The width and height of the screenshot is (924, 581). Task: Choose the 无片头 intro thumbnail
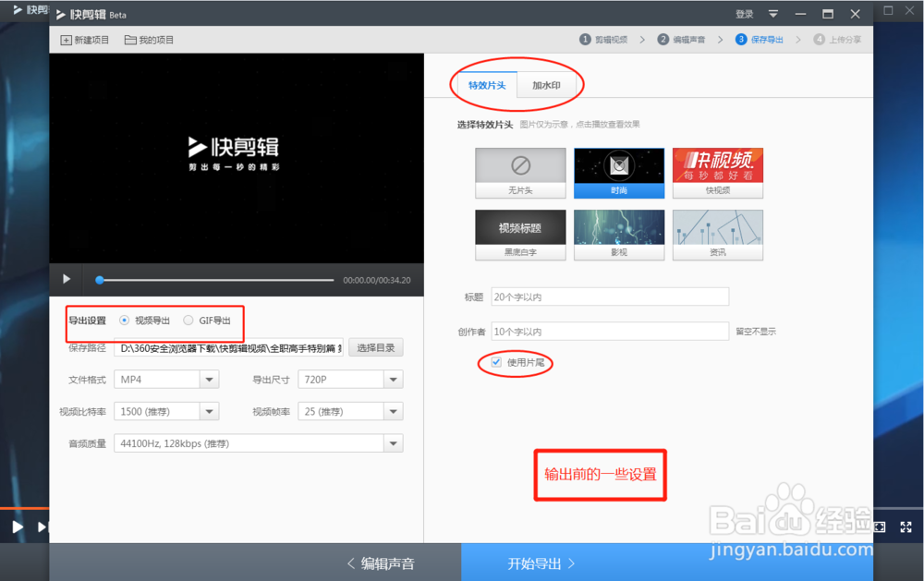coord(520,173)
